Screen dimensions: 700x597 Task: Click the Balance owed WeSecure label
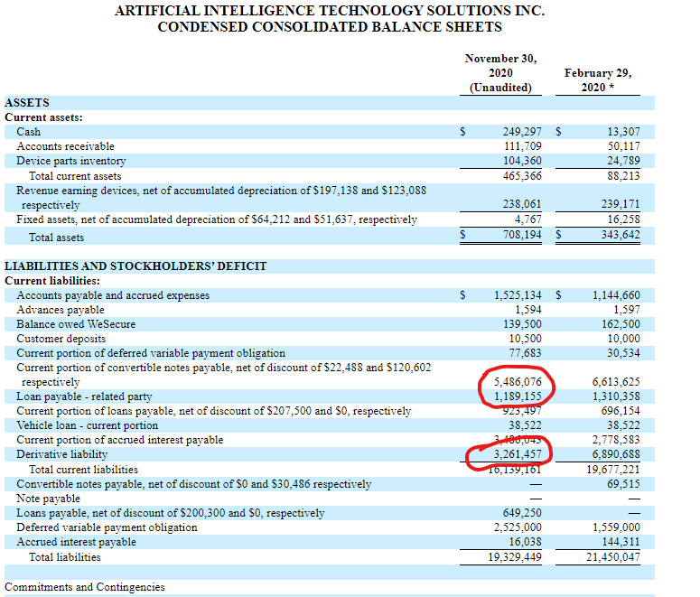pyautogui.click(x=76, y=324)
